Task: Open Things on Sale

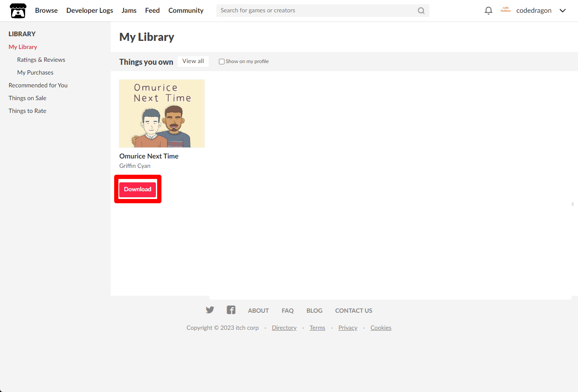Action: (x=28, y=98)
